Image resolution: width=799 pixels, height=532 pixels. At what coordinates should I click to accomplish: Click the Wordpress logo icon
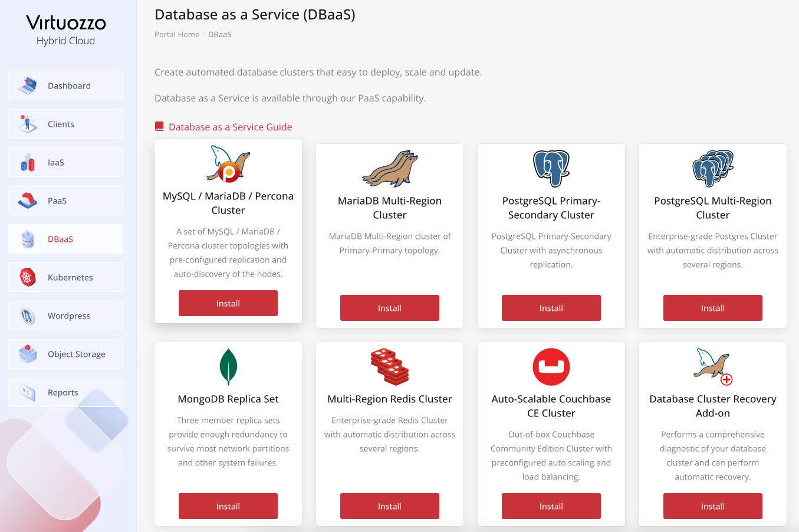click(x=28, y=316)
